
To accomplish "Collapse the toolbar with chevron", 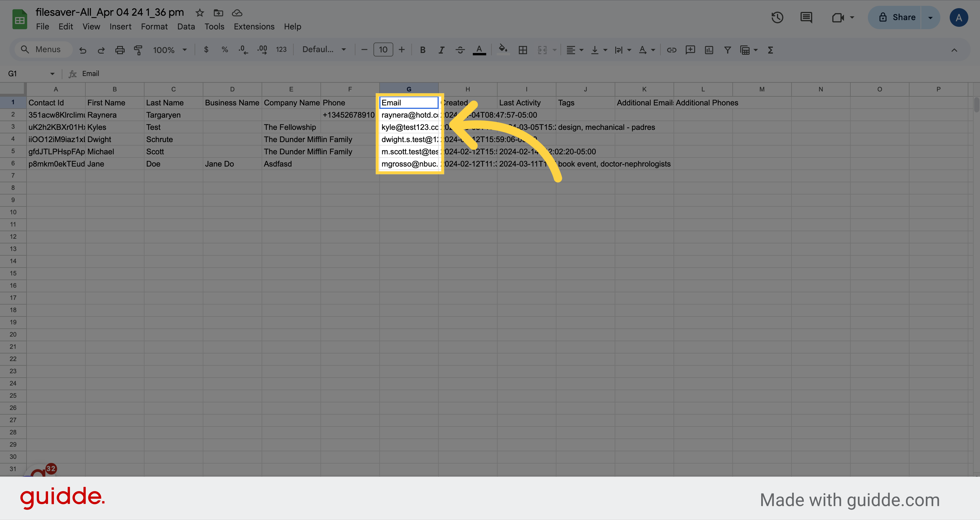I will (954, 50).
